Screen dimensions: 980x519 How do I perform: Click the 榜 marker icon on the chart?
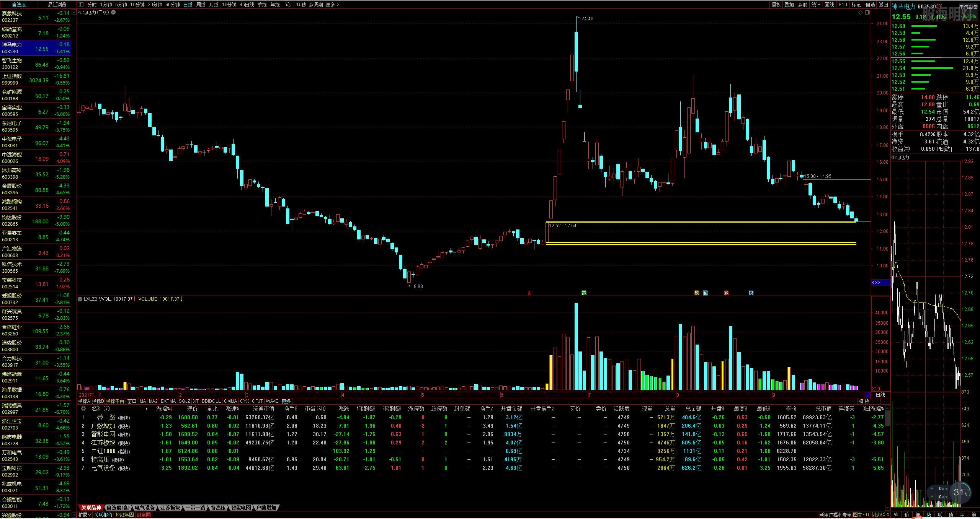[697, 293]
